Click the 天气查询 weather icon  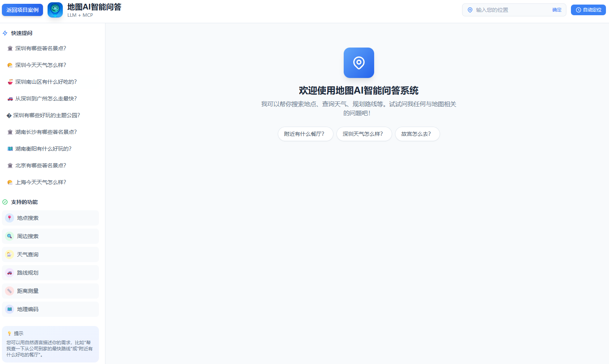(x=9, y=254)
